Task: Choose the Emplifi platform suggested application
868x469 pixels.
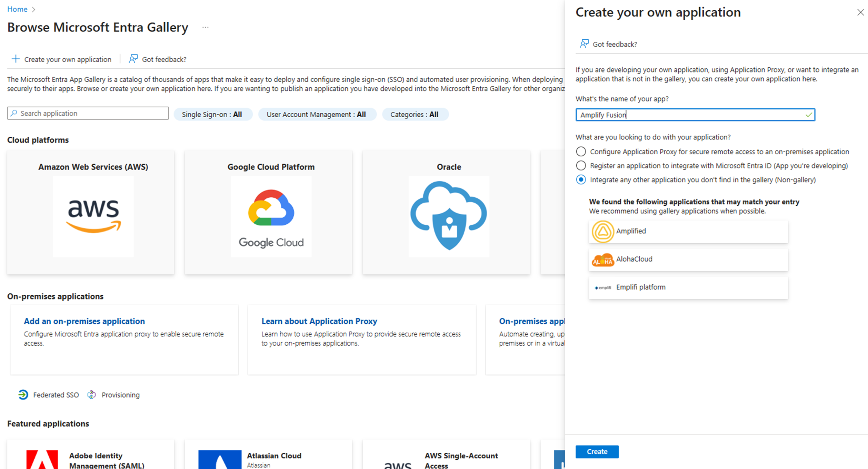Action: click(x=688, y=287)
